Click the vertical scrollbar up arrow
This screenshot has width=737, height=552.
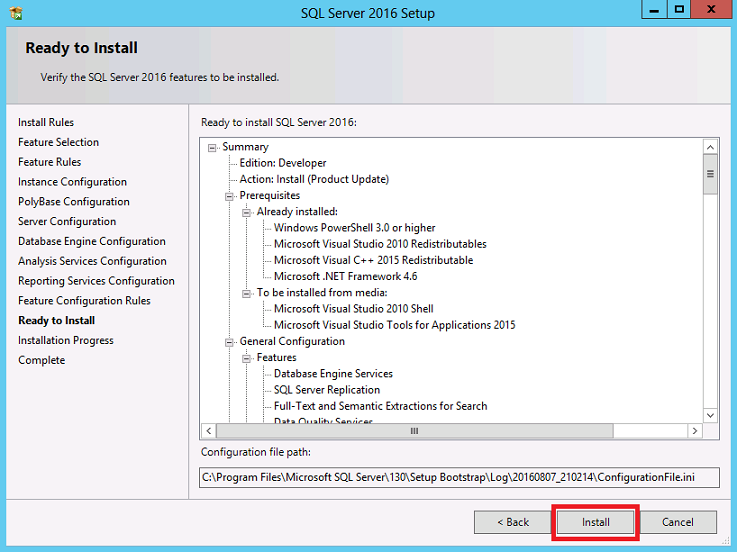710,147
